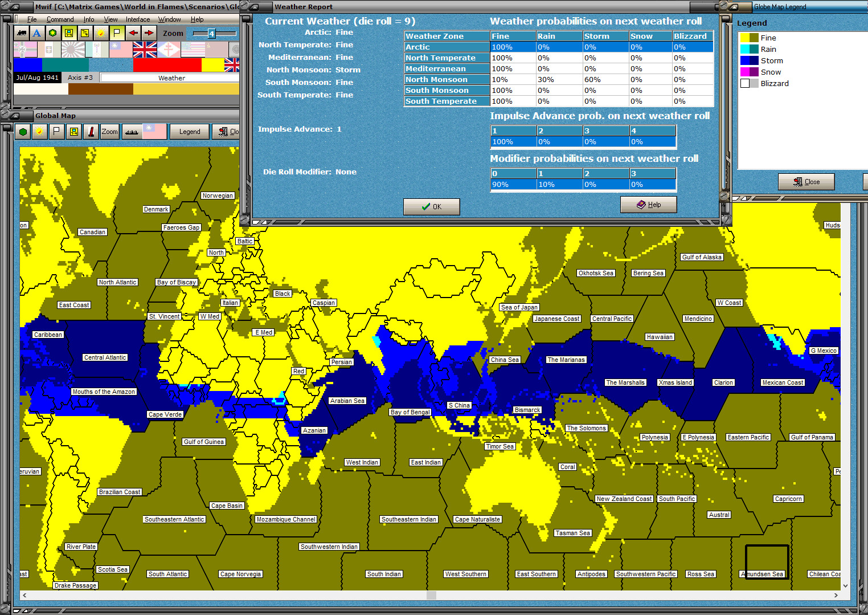Click the 'Tasman Sea' label on the map
The image size is (868, 615).
[x=573, y=533]
